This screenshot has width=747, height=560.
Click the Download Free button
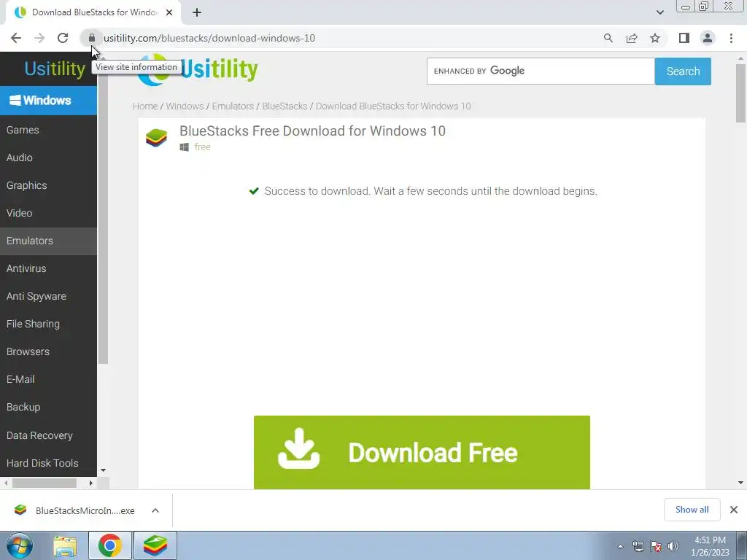(x=422, y=452)
